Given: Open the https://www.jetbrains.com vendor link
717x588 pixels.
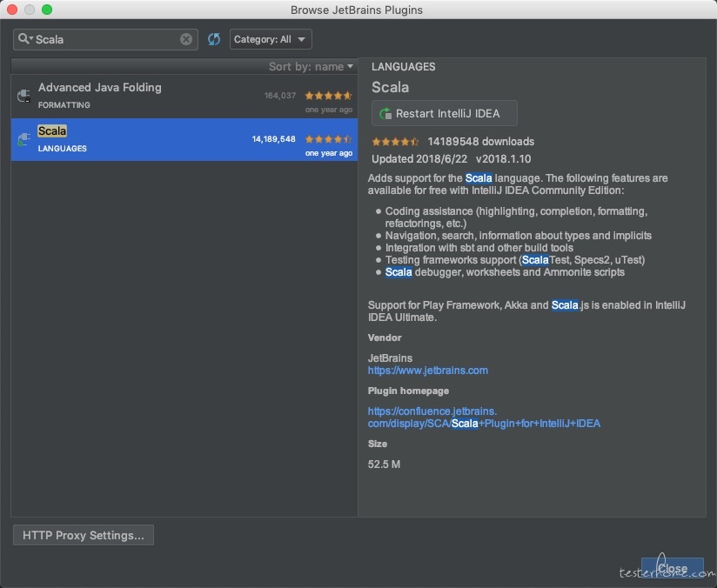Looking at the screenshot, I should pos(427,371).
